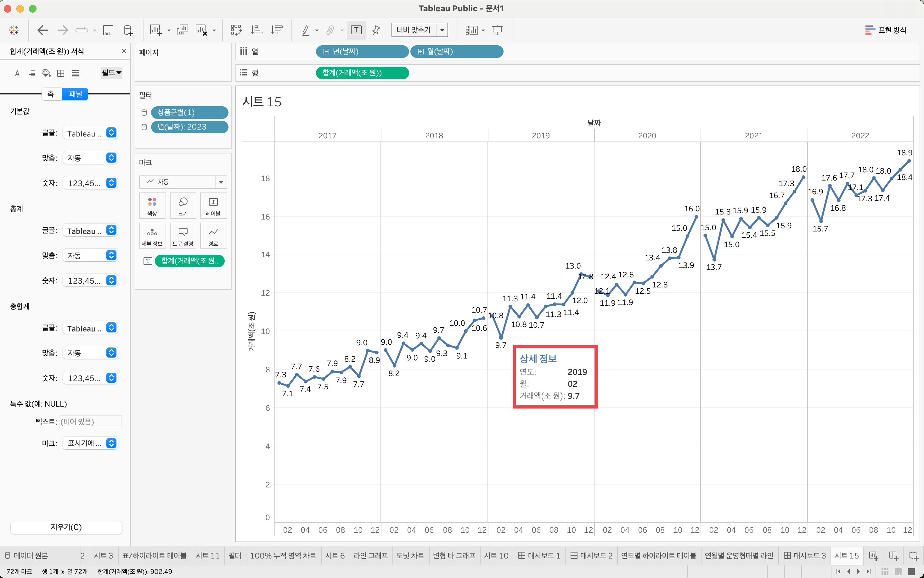The height and width of the screenshot is (578, 924).
Task: Click the shading paint bucket format icon
Action: tap(46, 73)
